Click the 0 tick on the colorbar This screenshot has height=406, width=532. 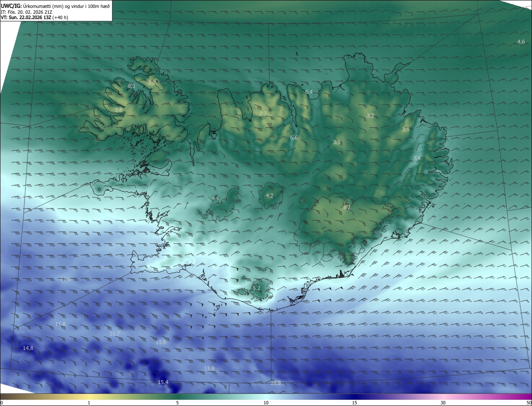pos(2,403)
